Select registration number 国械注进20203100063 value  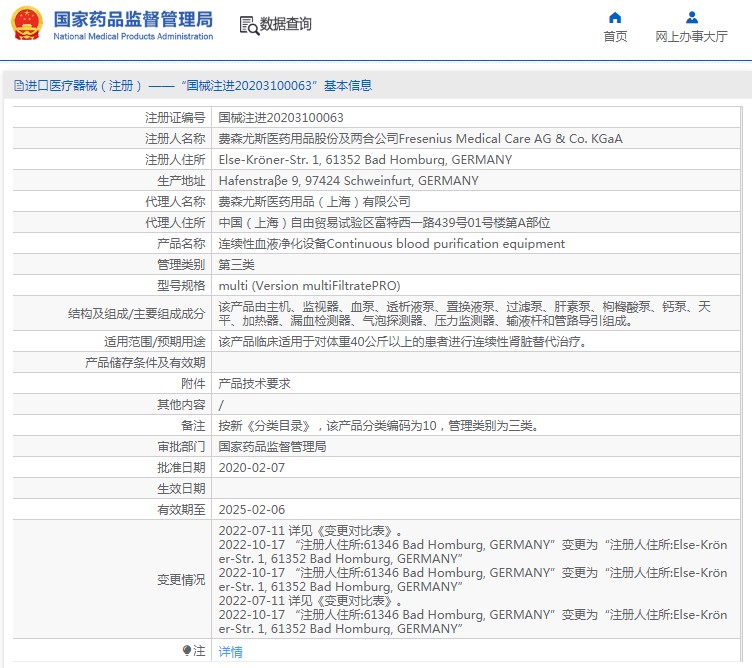click(x=281, y=117)
